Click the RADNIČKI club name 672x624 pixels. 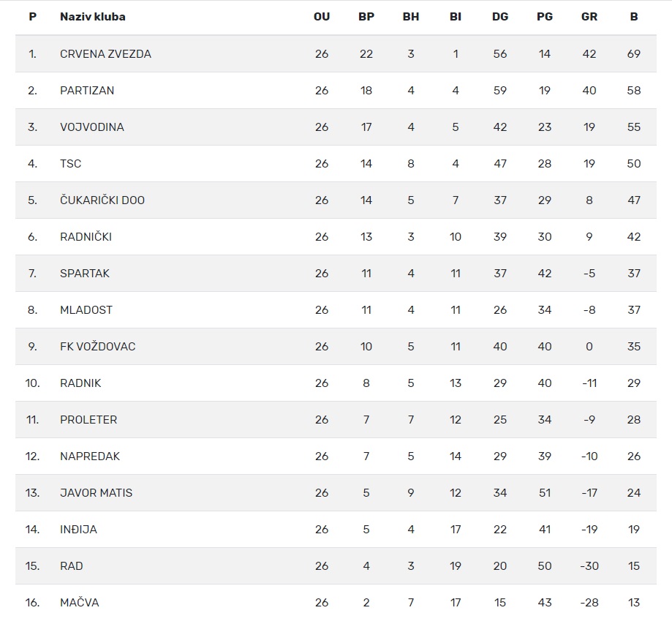point(86,237)
